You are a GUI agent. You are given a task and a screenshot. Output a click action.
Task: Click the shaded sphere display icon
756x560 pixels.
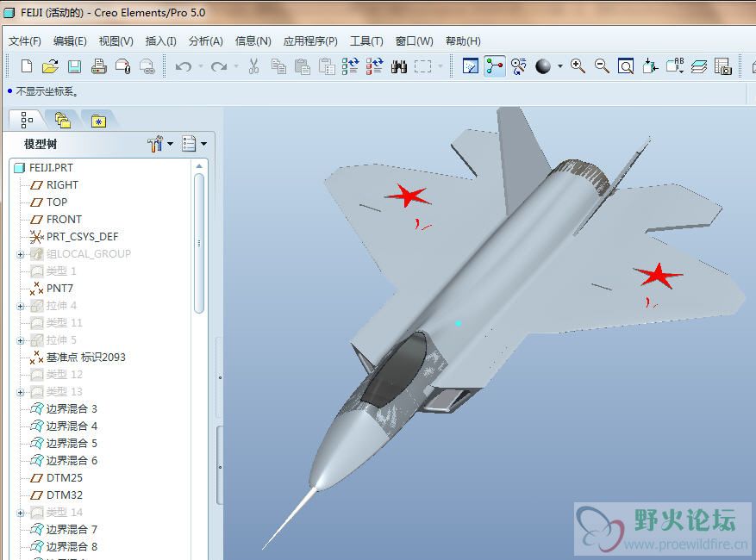(543, 66)
